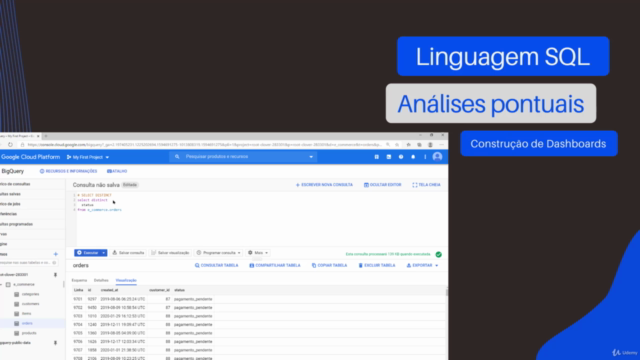Switch to the Esquema tab
This screenshot has width=640, height=360.
coord(79,280)
